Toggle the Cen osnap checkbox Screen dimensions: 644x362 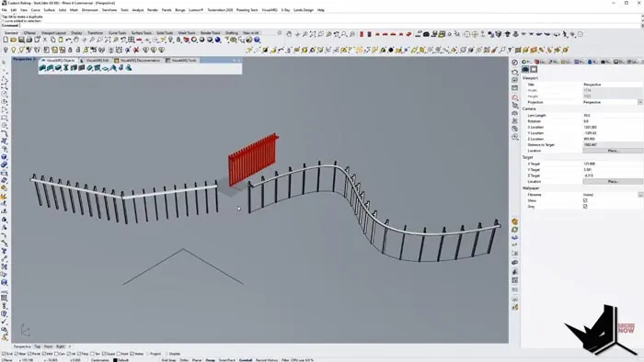point(57,354)
